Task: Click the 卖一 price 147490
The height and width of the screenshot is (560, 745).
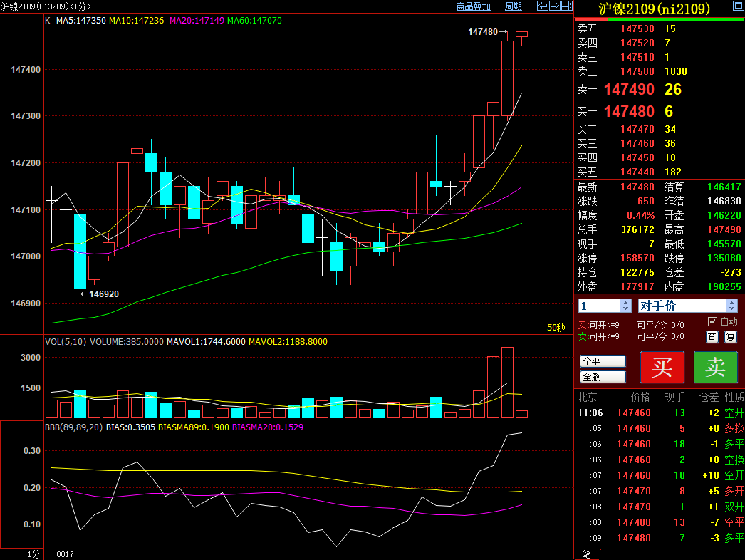Action: pyautogui.click(x=629, y=89)
